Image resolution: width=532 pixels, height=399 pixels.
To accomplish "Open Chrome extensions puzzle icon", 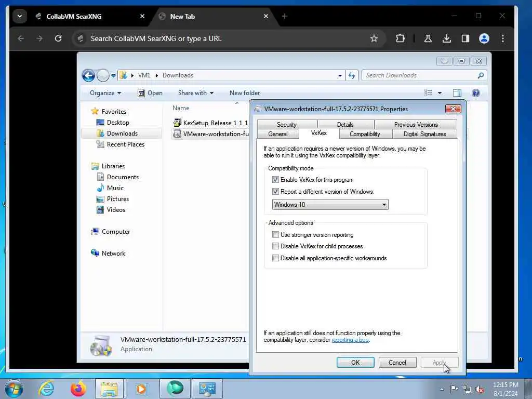I will 400,38.
